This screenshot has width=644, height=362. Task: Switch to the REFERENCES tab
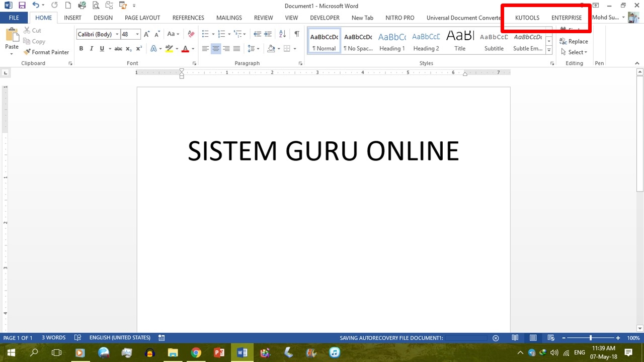188,18
